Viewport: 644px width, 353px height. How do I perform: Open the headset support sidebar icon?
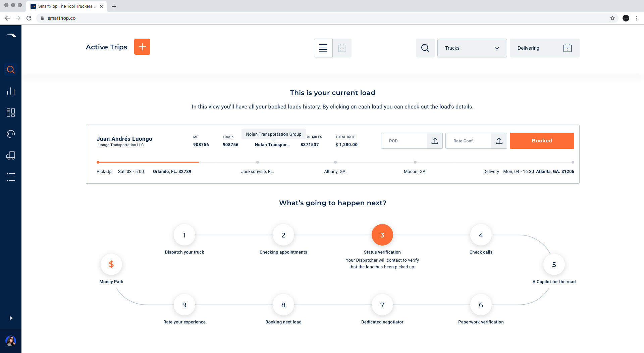click(11, 134)
